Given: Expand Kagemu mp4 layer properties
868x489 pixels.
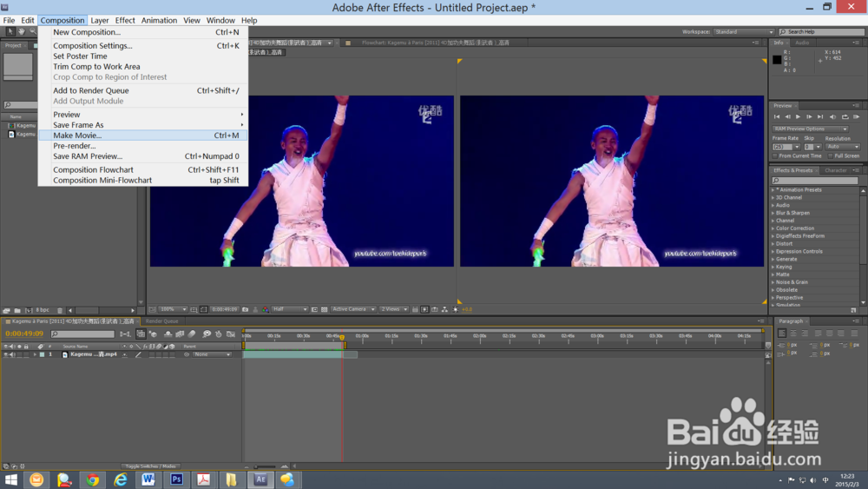Looking at the screenshot, I should tap(35, 354).
